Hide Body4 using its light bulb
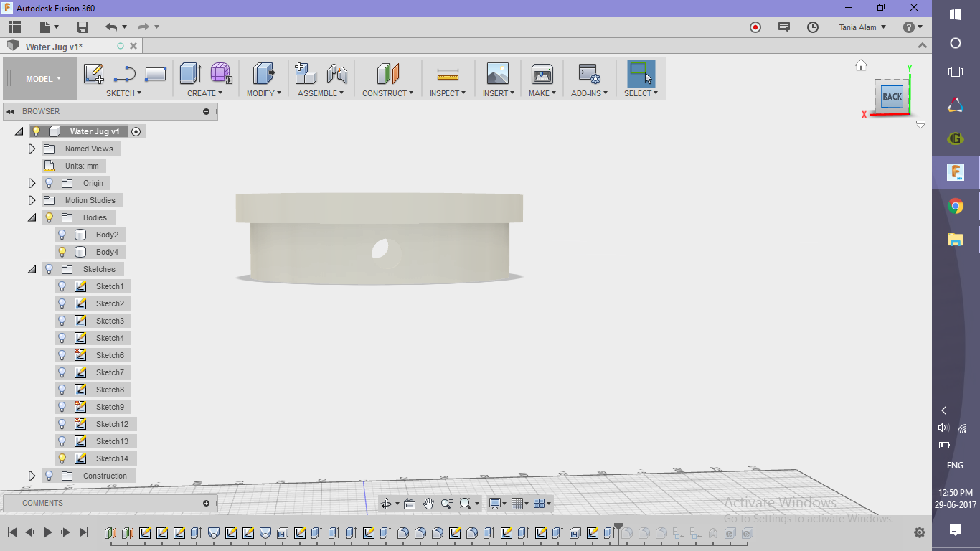This screenshot has width=980, height=551. tap(62, 252)
